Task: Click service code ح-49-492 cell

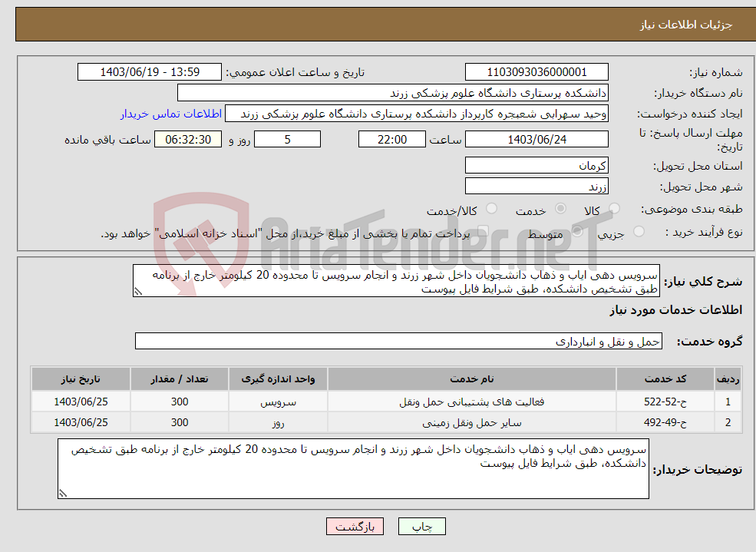Action: pyautogui.click(x=665, y=422)
